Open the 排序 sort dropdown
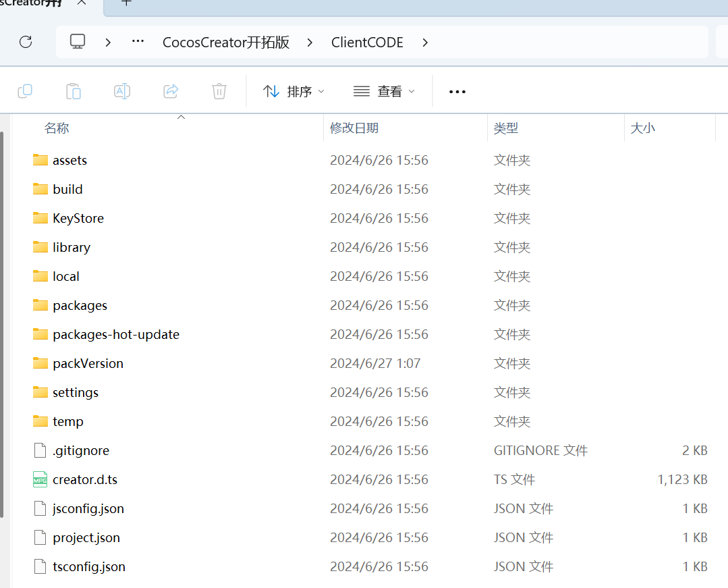 click(294, 91)
